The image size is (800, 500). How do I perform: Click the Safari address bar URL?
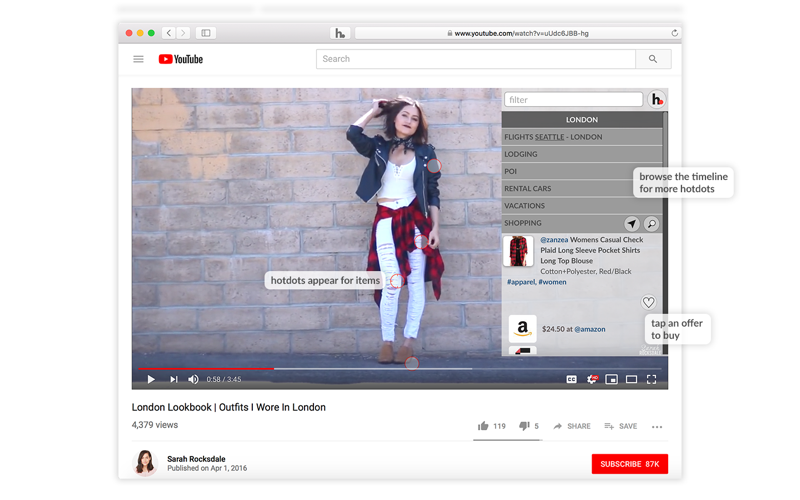point(521,33)
